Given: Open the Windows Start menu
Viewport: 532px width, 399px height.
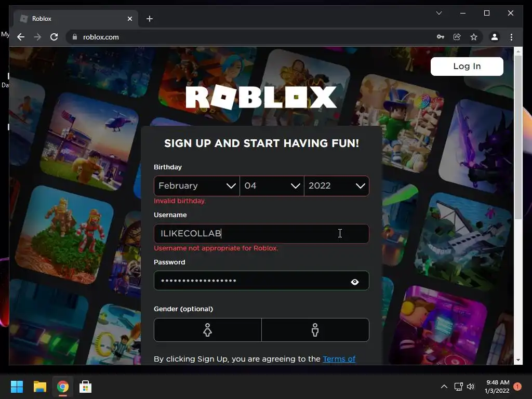Looking at the screenshot, I should [x=17, y=387].
